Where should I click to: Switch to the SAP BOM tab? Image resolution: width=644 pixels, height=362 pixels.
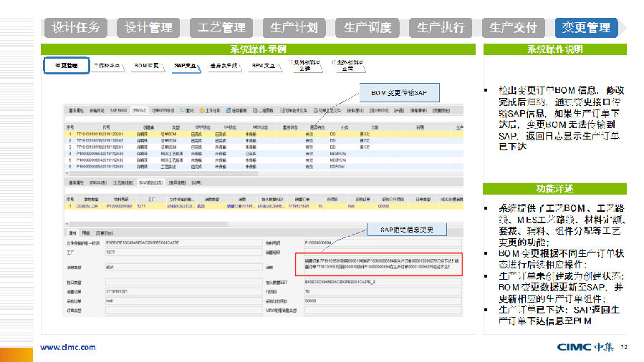point(119,111)
